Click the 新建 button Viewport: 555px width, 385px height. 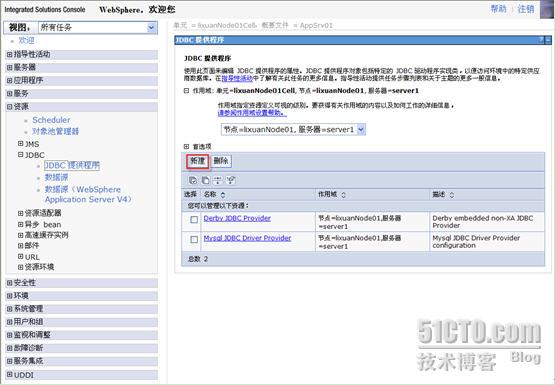point(198,161)
